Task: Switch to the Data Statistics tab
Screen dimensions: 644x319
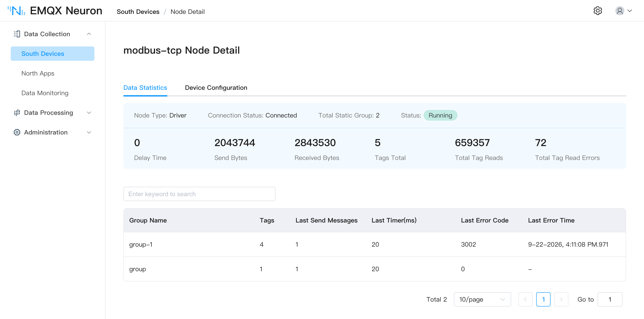Action: point(145,88)
